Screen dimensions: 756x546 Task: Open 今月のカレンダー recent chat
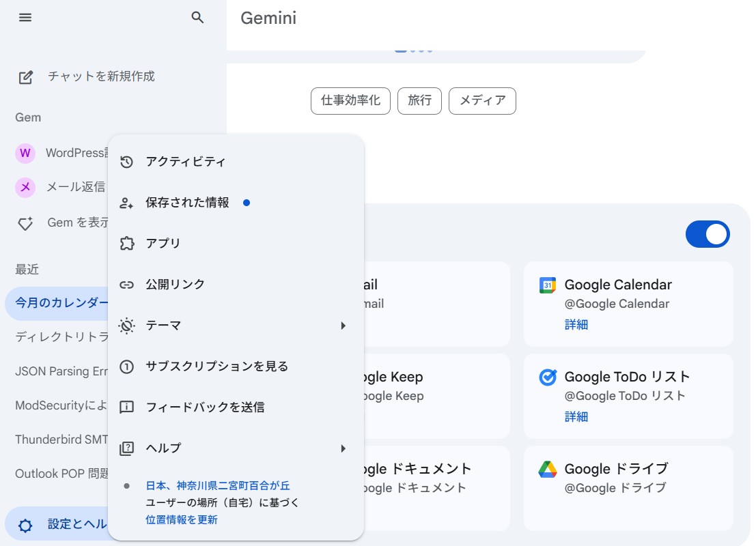pyautogui.click(x=58, y=303)
